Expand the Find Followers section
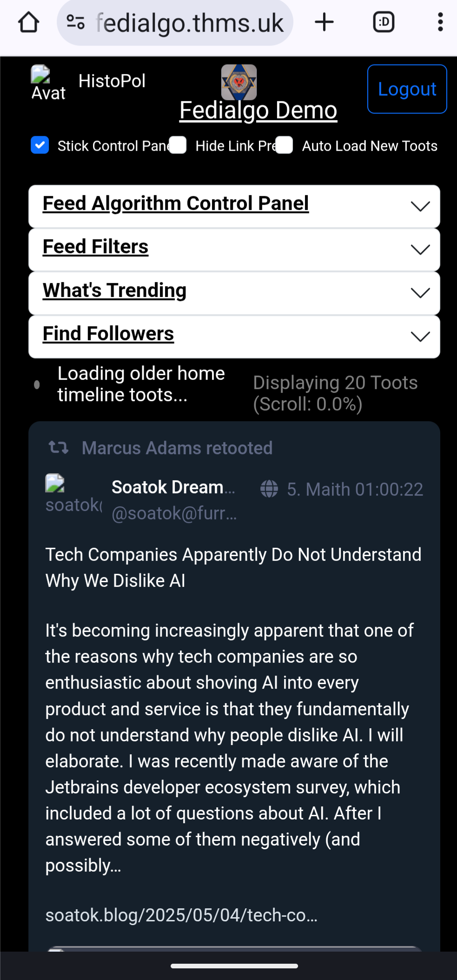Screen dimensions: 457x980 (x=234, y=337)
